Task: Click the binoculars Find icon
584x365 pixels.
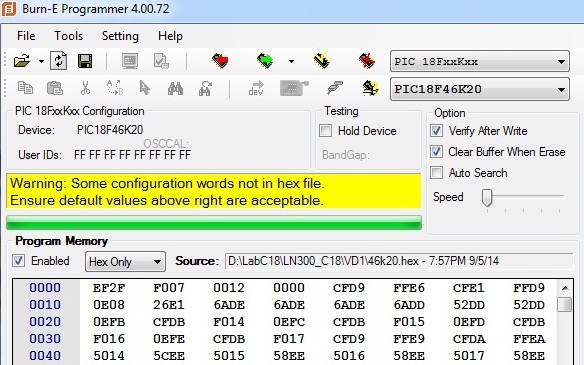Action: click(175, 89)
